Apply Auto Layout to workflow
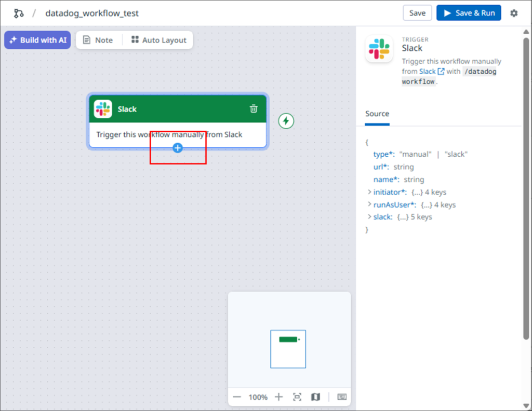The image size is (532, 411). tap(159, 40)
